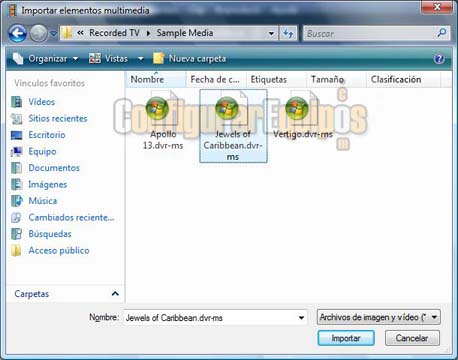Select the Vertigo.dvr-ms file
458x360 pixels.
tap(303, 115)
